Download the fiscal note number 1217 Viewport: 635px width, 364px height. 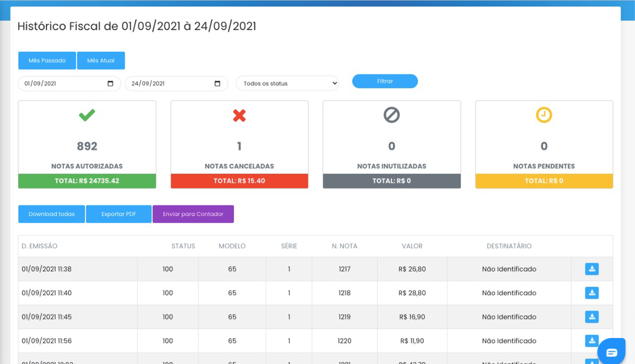click(x=592, y=269)
